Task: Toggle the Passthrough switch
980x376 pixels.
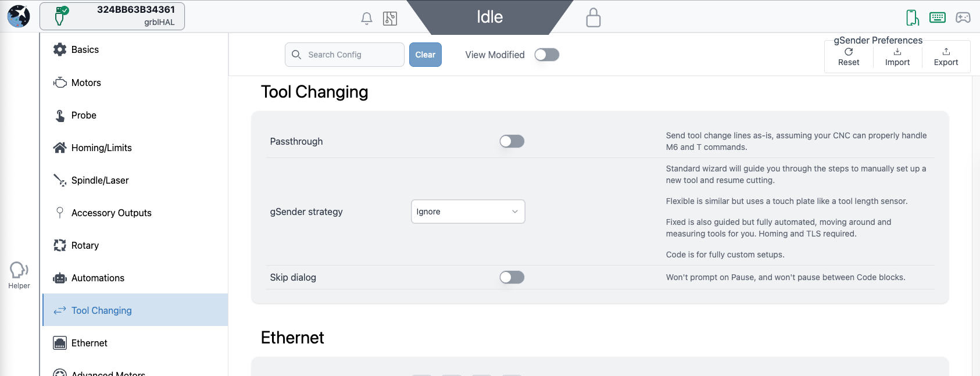Action: tap(512, 141)
